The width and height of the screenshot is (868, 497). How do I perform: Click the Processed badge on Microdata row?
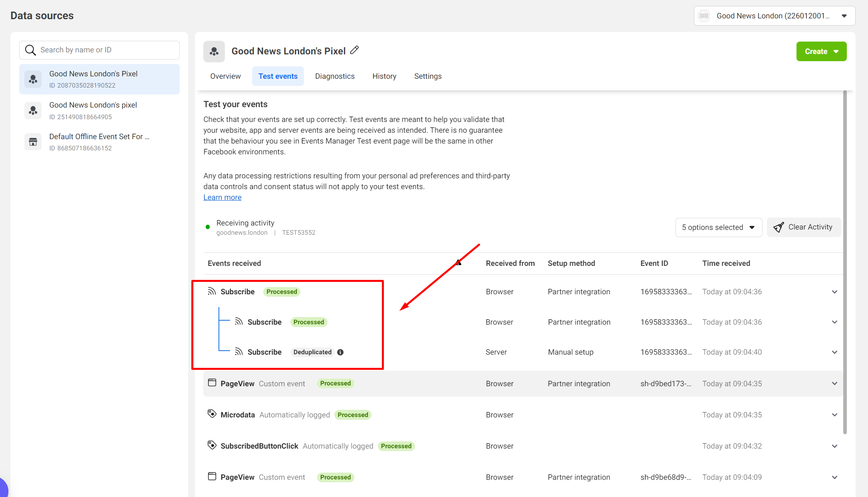click(x=353, y=415)
